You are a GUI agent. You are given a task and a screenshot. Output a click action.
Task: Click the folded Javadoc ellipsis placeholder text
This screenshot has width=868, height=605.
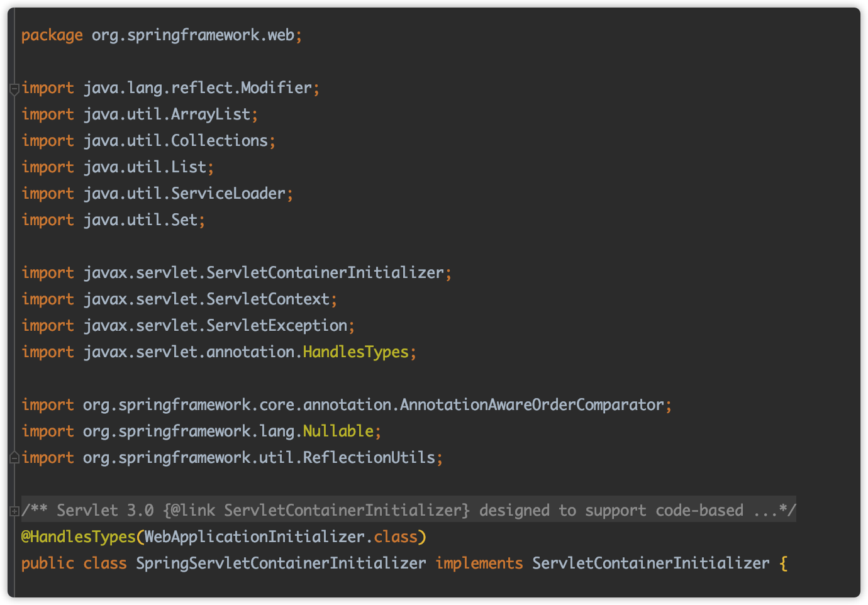765,510
